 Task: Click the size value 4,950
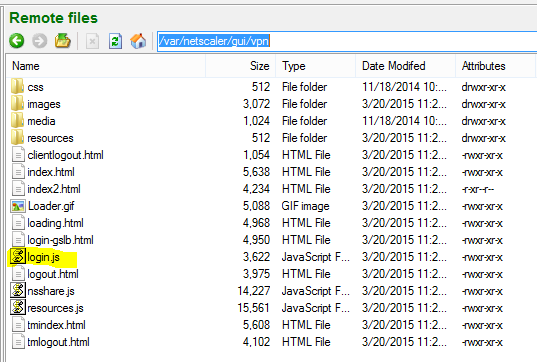(257, 240)
